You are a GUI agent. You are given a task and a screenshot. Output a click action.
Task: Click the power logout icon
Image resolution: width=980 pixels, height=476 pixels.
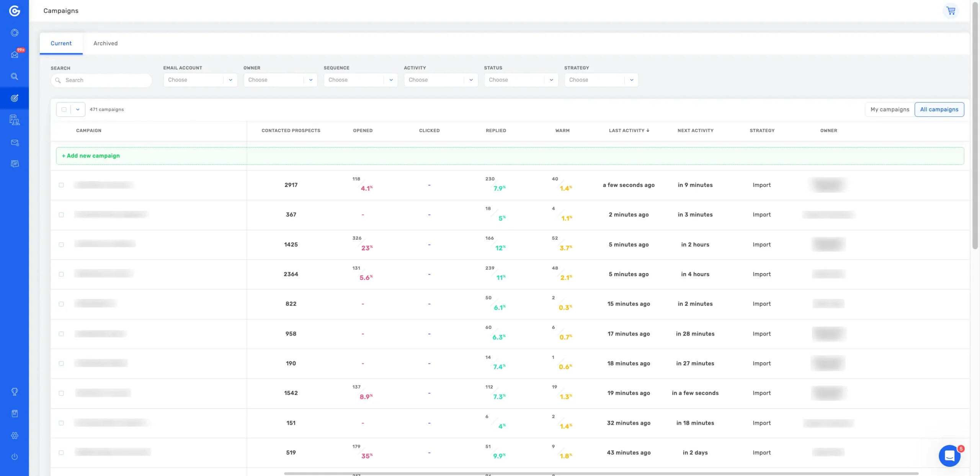click(15, 456)
